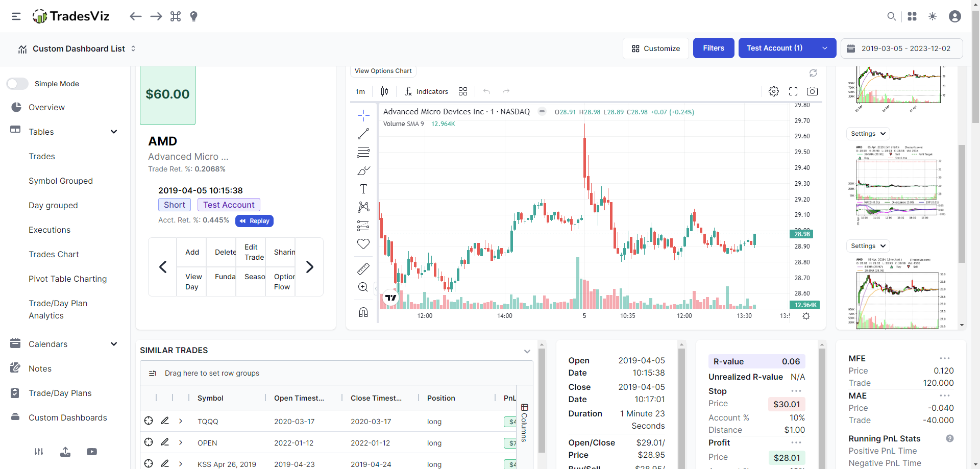Open Notes in the sidebar
Viewport: 980px width, 469px height.
(40, 368)
